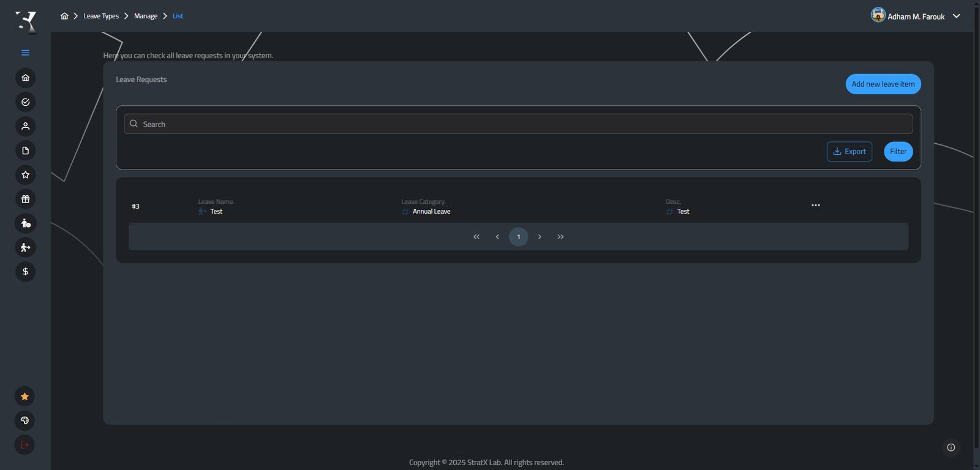Click the #3 row identifier
This screenshot has height=470, width=980.
(135, 206)
